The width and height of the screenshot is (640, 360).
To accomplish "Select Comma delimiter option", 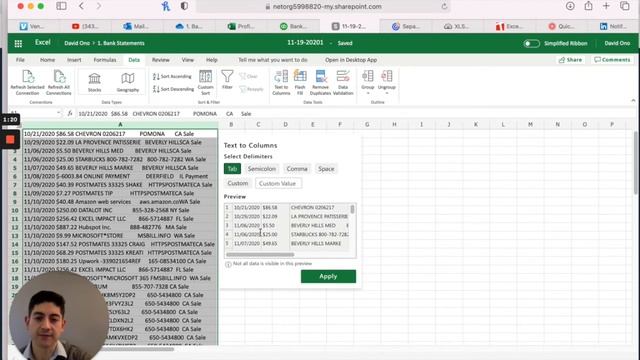I will [297, 169].
